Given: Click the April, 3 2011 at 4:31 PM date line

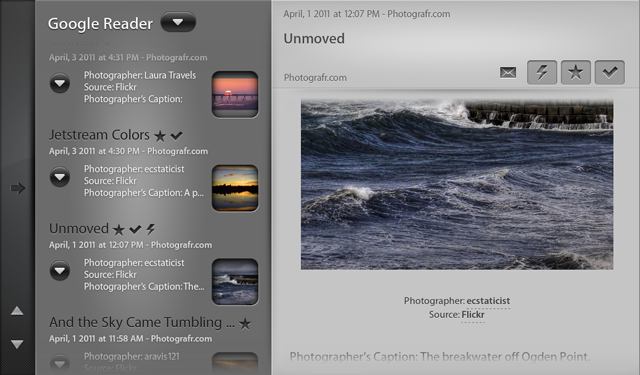Looking at the screenshot, I should coord(128,58).
